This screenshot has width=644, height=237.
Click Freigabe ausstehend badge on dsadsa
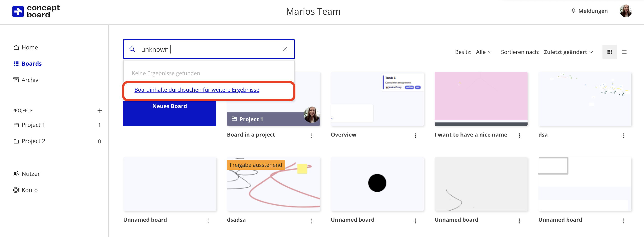coord(256,165)
